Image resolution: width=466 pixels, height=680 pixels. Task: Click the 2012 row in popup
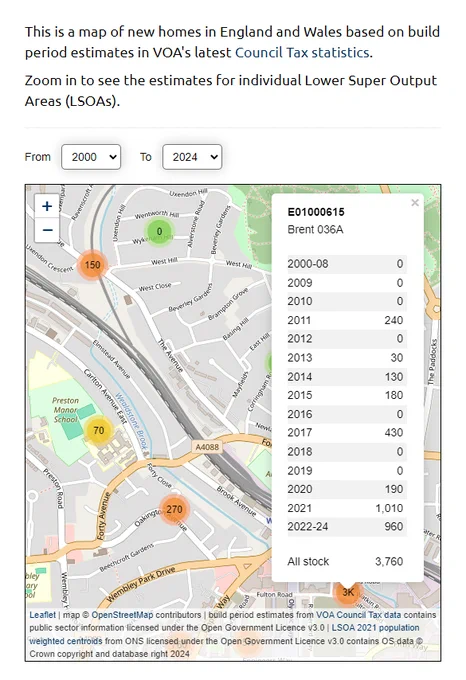click(x=347, y=339)
